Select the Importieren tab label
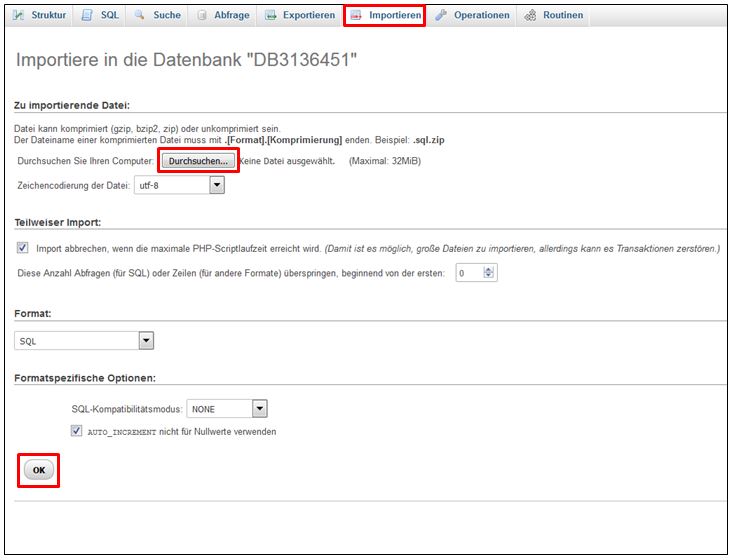732x560 pixels. [x=395, y=15]
